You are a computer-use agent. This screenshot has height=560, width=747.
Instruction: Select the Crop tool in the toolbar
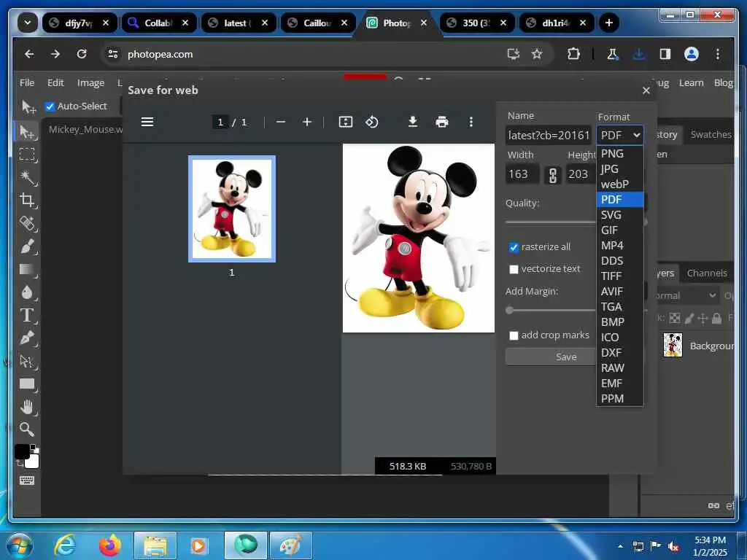pyautogui.click(x=27, y=201)
